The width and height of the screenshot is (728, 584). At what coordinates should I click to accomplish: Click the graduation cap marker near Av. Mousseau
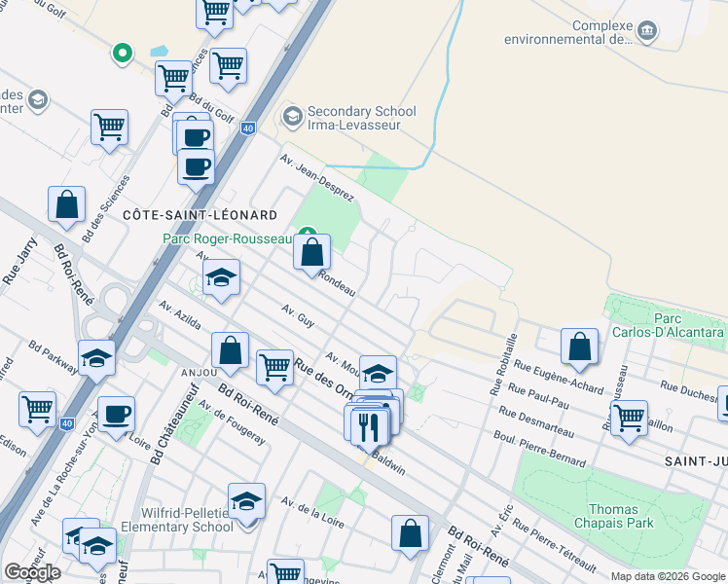click(x=378, y=374)
